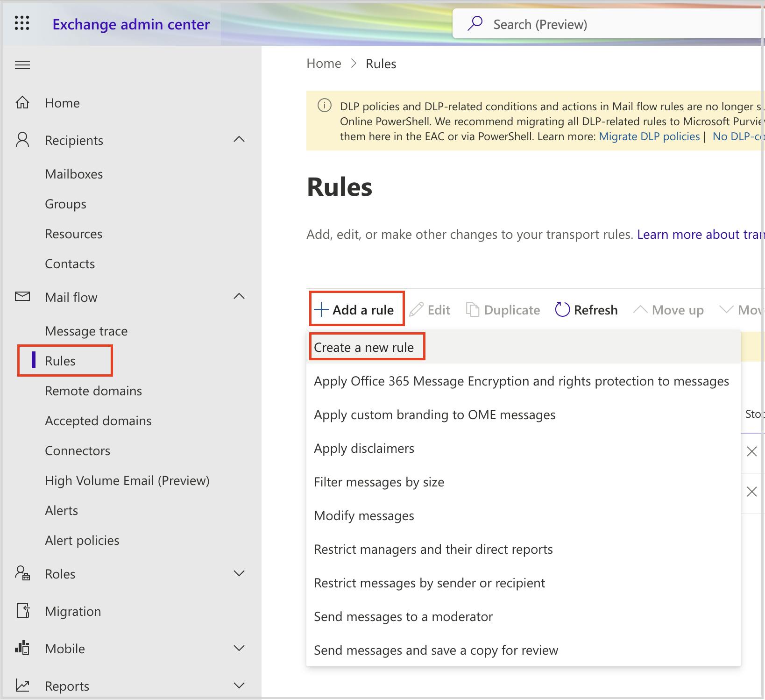Click the Refresh circular arrow icon
The width and height of the screenshot is (765, 700).
562,309
